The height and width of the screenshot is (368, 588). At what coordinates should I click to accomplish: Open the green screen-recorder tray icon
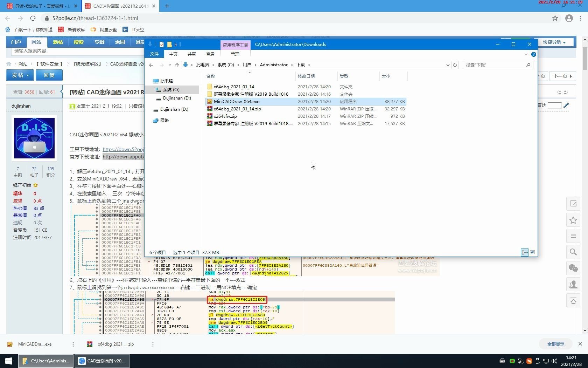pyautogui.click(x=512, y=361)
